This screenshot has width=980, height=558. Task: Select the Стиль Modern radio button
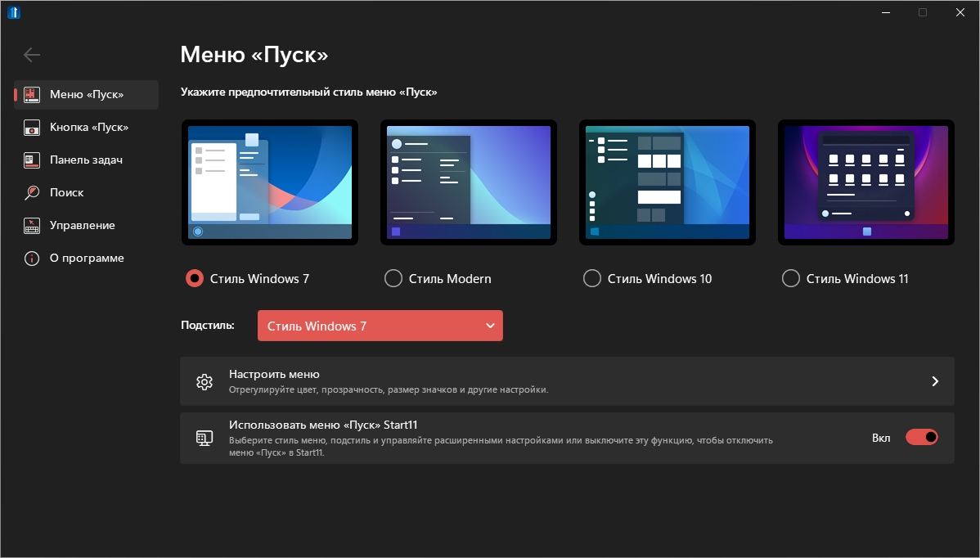pyautogui.click(x=393, y=279)
